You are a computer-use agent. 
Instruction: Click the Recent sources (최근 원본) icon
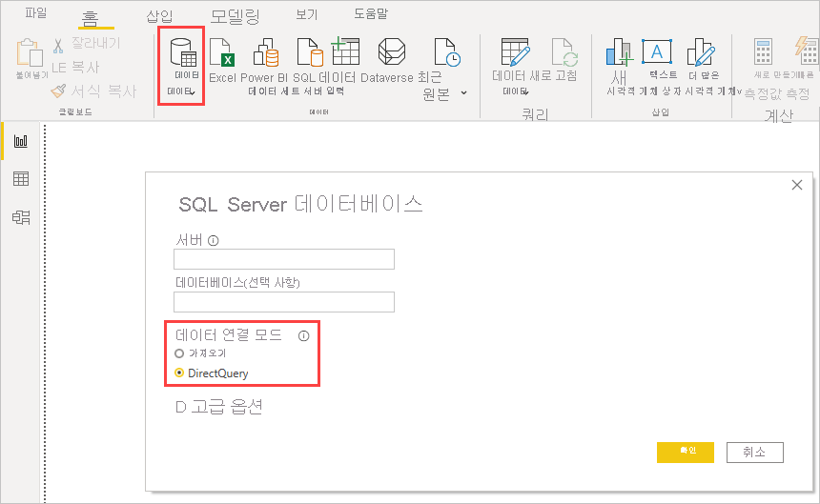pyautogui.click(x=447, y=52)
